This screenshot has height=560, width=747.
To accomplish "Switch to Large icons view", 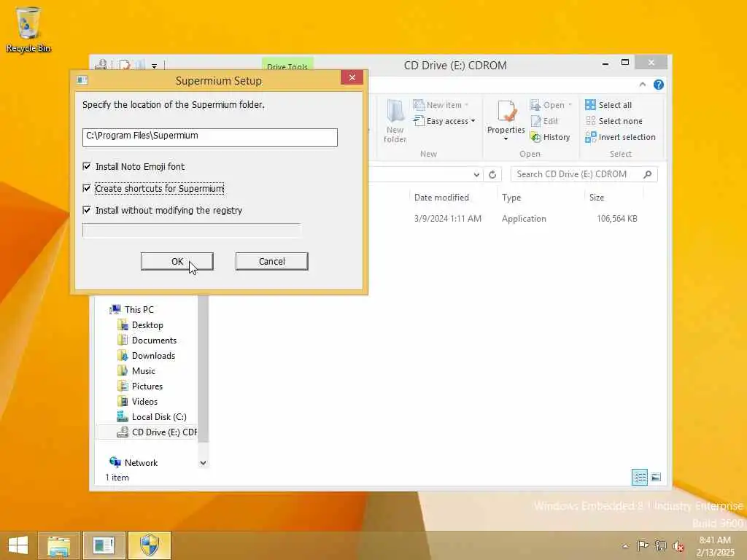I will click(656, 477).
